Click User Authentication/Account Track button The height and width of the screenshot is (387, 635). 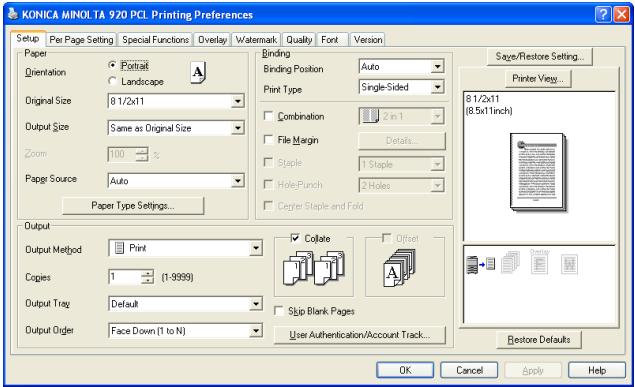coord(360,335)
